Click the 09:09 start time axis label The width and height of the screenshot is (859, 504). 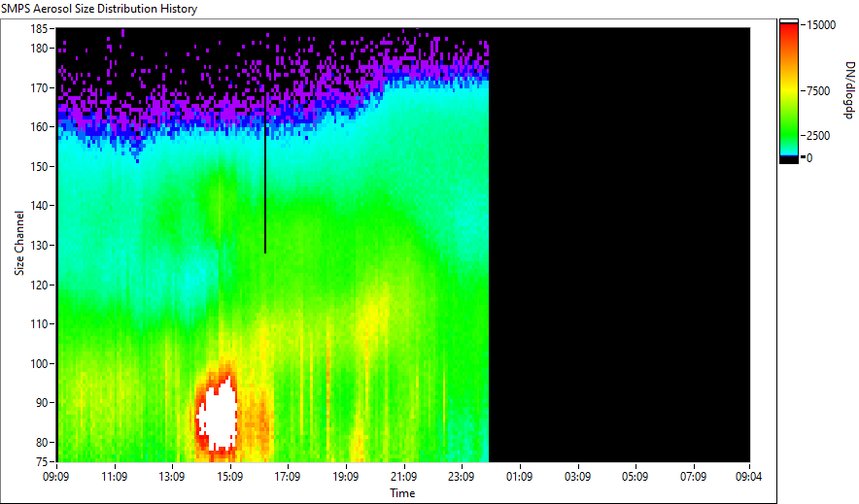click(56, 477)
